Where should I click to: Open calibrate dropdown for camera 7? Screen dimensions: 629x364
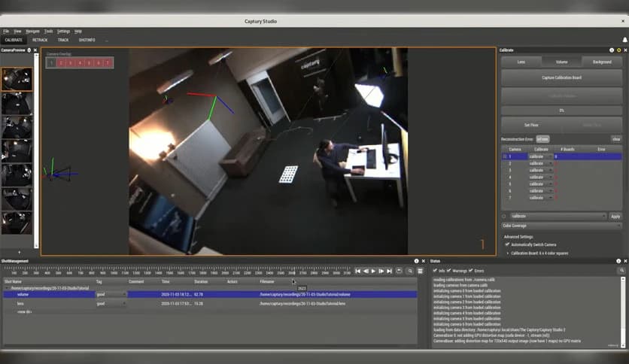[540, 198]
